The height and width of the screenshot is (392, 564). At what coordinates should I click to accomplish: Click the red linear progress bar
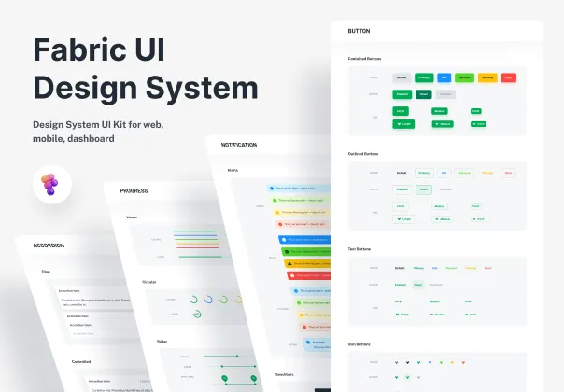198,247
